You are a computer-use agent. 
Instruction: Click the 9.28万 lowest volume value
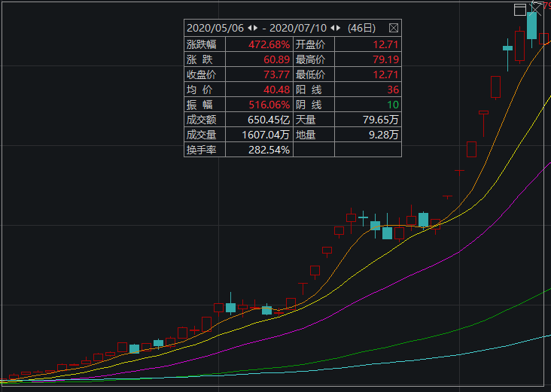(x=384, y=135)
